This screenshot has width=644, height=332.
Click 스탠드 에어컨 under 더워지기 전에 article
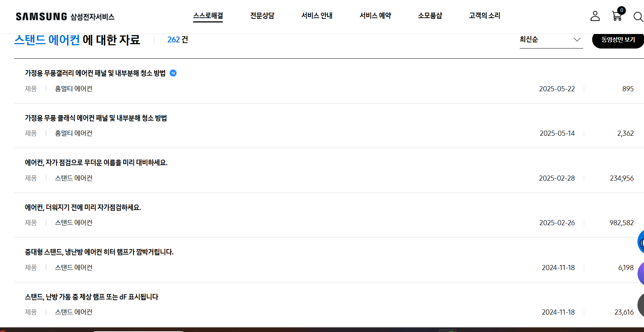point(74,223)
